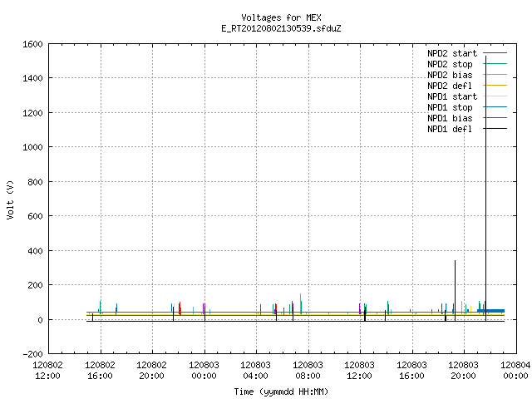
Task: Click the purple NPD2 start legend line
Action: (495, 53)
